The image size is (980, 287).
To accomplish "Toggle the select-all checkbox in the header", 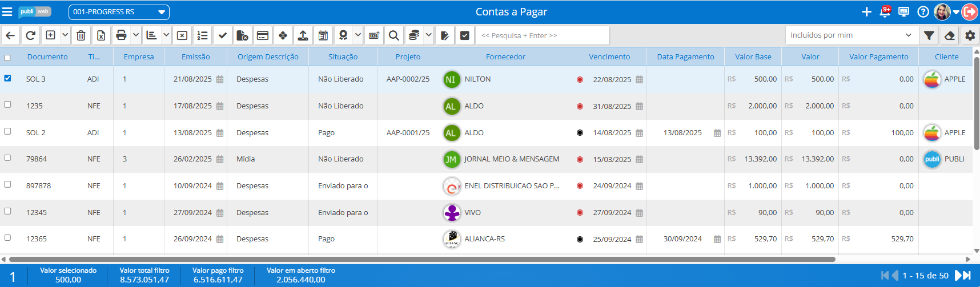I will [x=7, y=58].
